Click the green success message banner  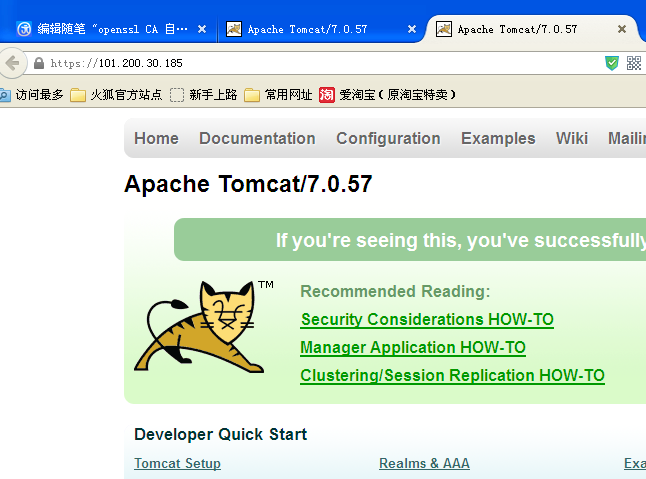point(410,240)
